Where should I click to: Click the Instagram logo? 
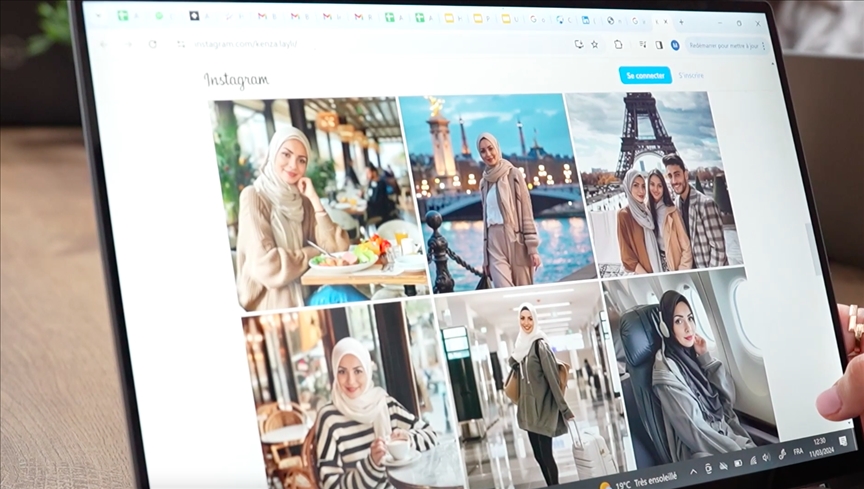tap(236, 80)
